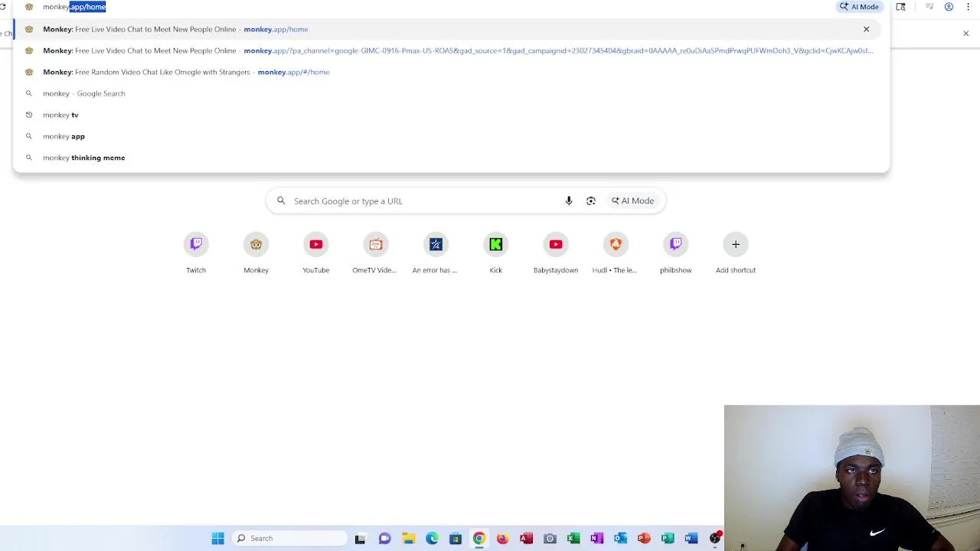Open the OmeTV Video shortcut
Viewport: 980px width, 551px height.
pos(375,253)
